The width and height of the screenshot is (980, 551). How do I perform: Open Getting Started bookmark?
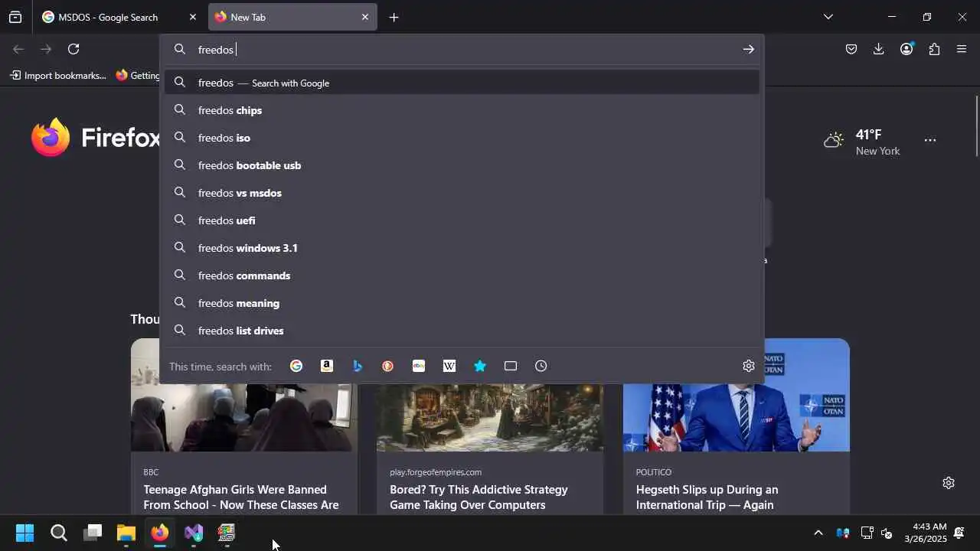(x=138, y=75)
